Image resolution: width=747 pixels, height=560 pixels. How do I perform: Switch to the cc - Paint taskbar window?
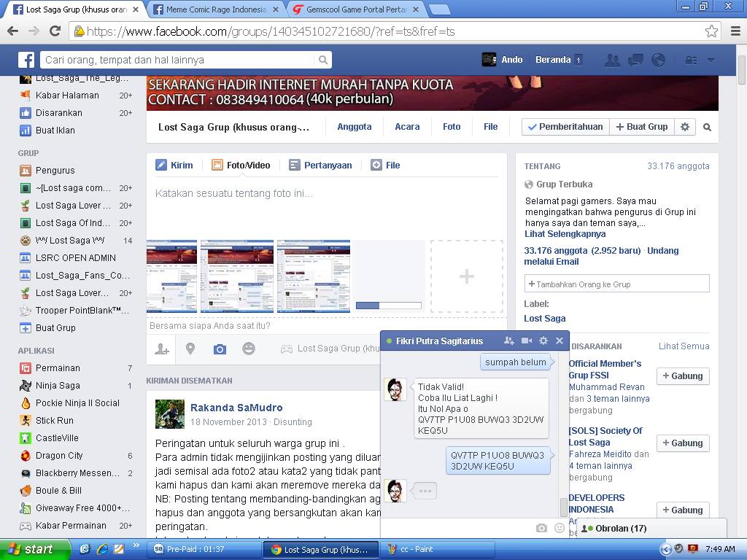tap(436, 550)
